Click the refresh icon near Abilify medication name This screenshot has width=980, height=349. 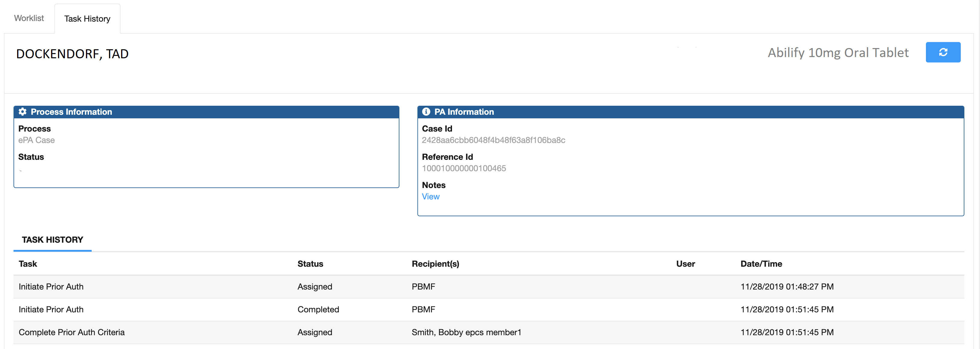coord(943,52)
